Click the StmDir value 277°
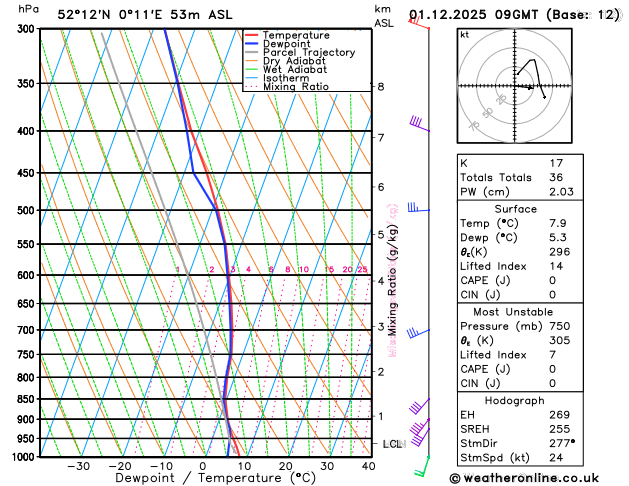This screenshot has height=486, width=629. 562,443
